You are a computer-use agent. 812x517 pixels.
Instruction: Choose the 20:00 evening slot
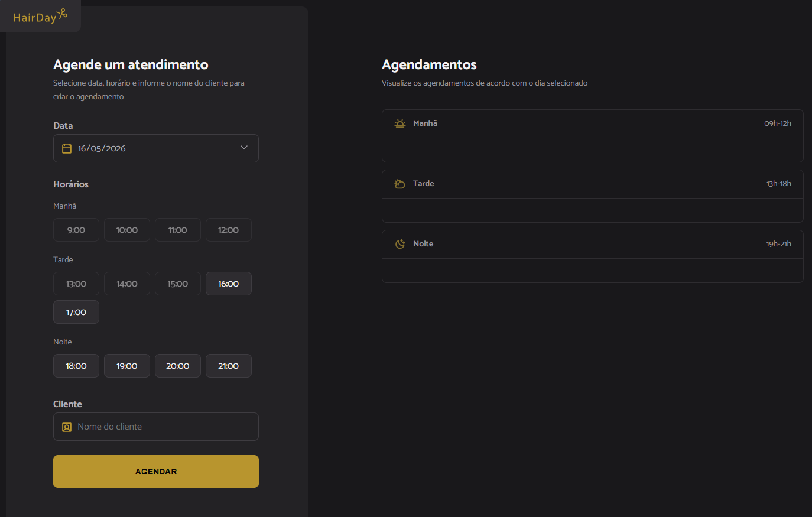(x=178, y=366)
